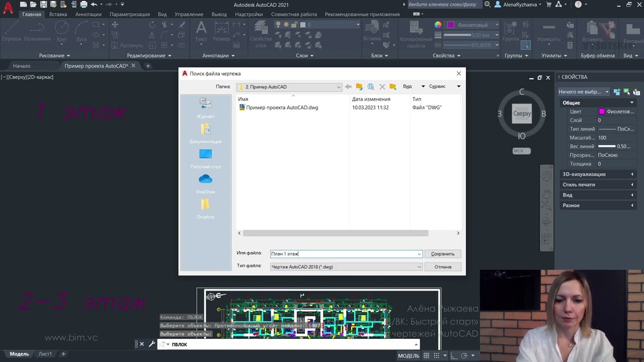Screen dimensions: 644x362
Task: Open Свойства слоя layer properties
Action: pyautogui.click(x=261, y=34)
